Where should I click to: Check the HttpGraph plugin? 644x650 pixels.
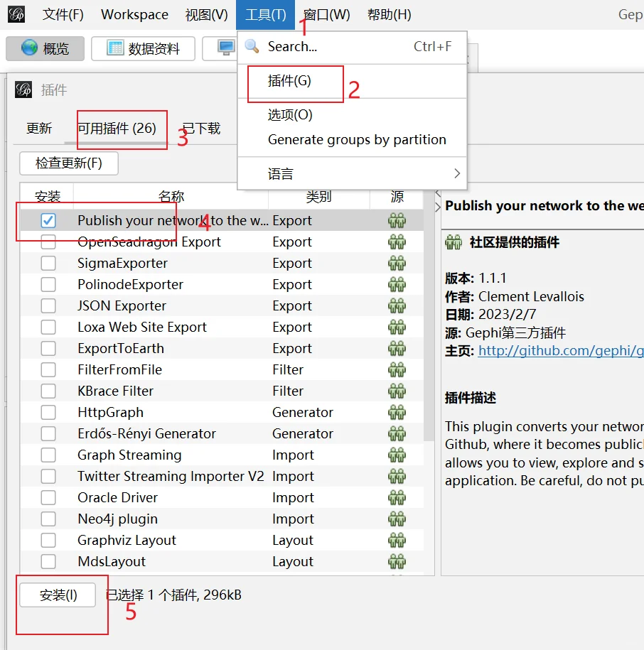[x=48, y=413]
